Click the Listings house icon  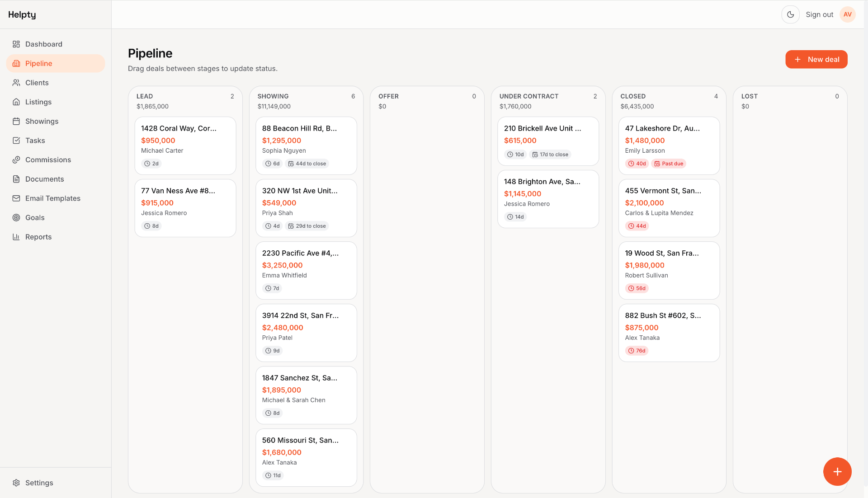point(16,102)
